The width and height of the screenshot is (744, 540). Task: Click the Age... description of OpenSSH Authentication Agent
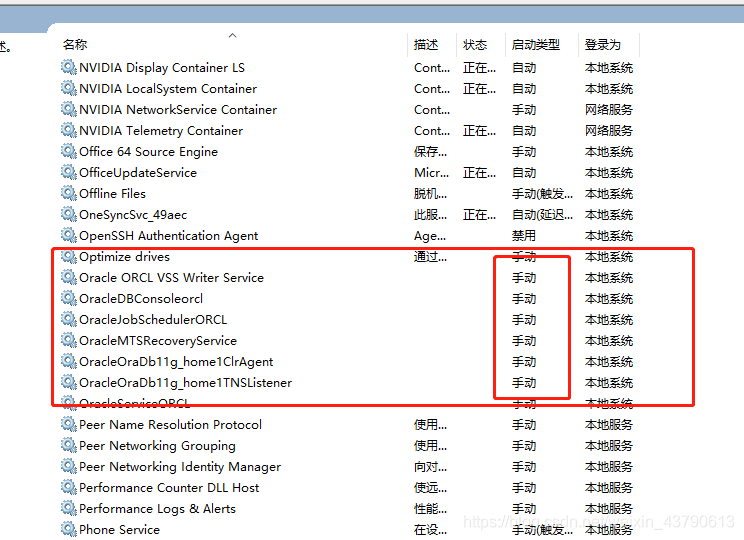tap(430, 236)
